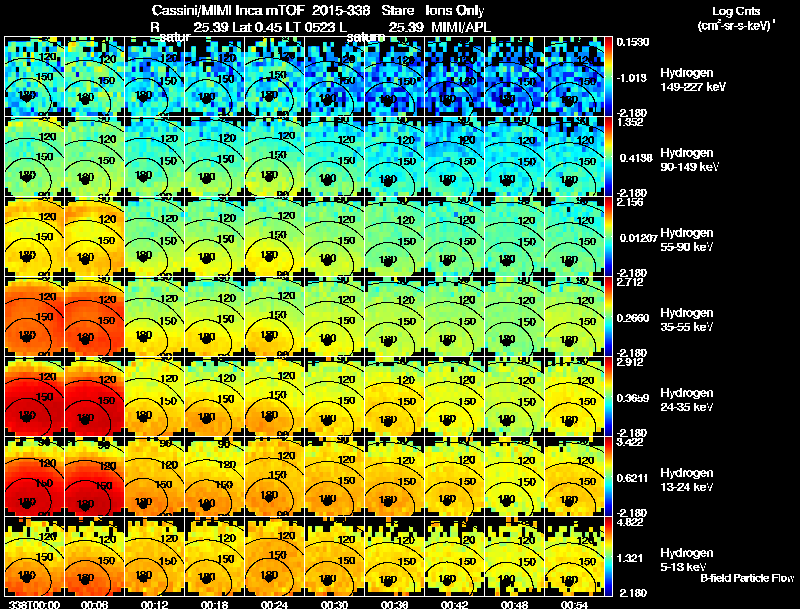This screenshot has height=609, width=800.
Task: Select the 90-149 keV panel at 00:54
Action: point(574,156)
